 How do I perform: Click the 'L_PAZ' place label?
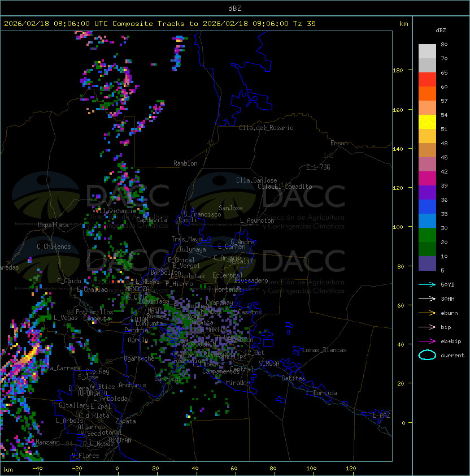pos(381,416)
